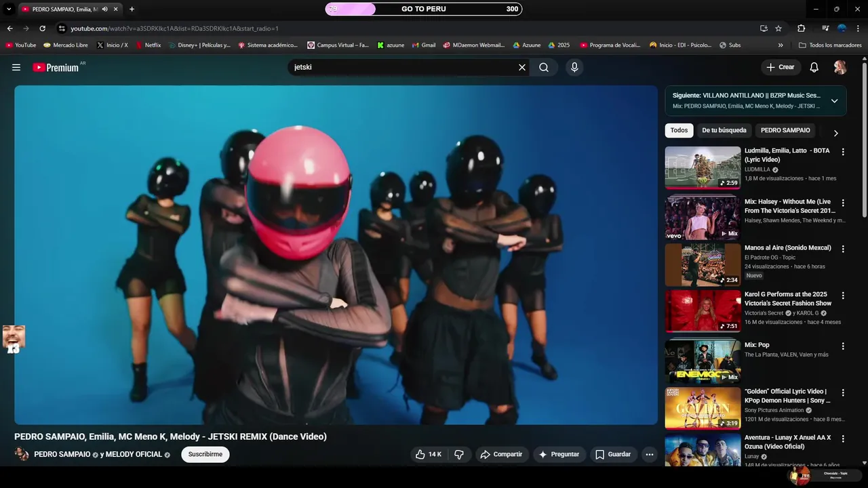Open the browser extensions puzzle icon

tap(802, 28)
